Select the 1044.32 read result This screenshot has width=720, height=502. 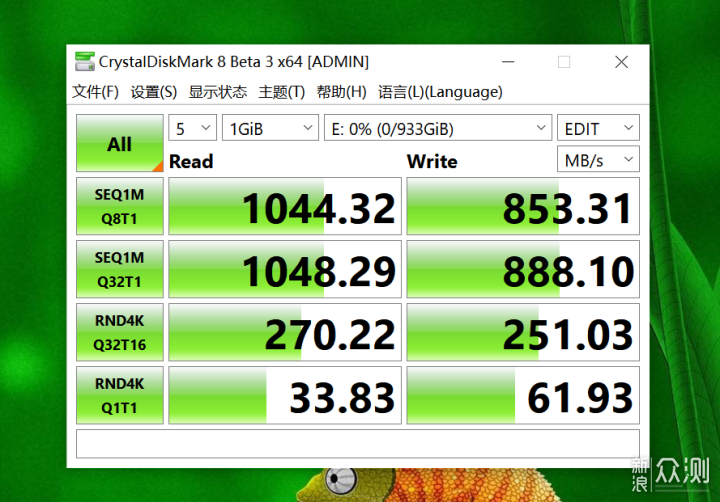coord(285,207)
